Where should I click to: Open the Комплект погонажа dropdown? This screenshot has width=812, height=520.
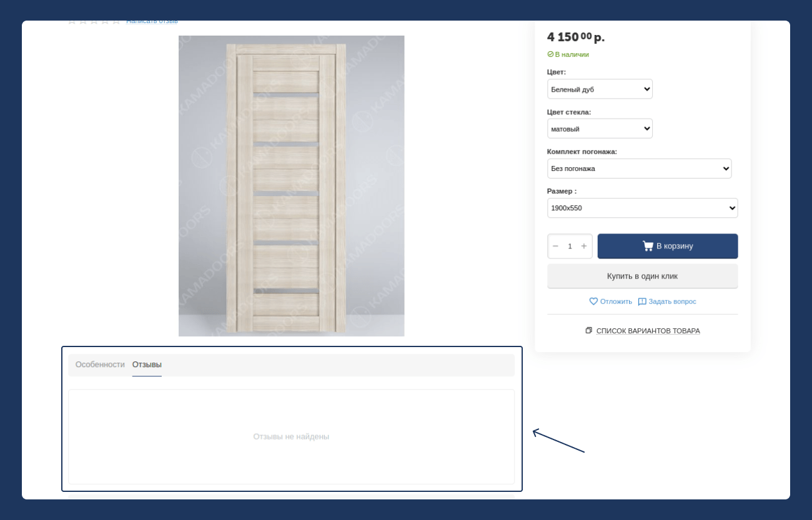(640, 169)
